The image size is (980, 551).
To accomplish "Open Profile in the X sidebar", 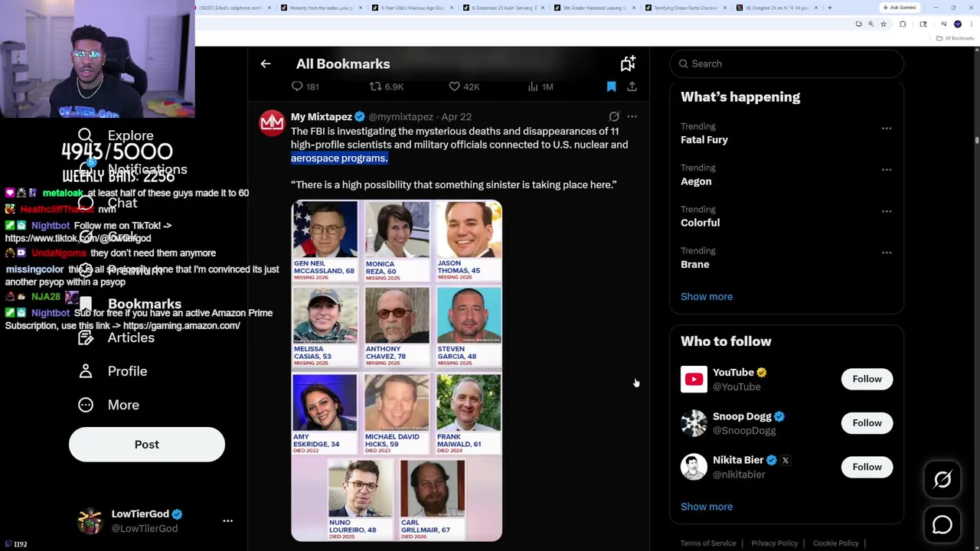I will coord(113,371).
